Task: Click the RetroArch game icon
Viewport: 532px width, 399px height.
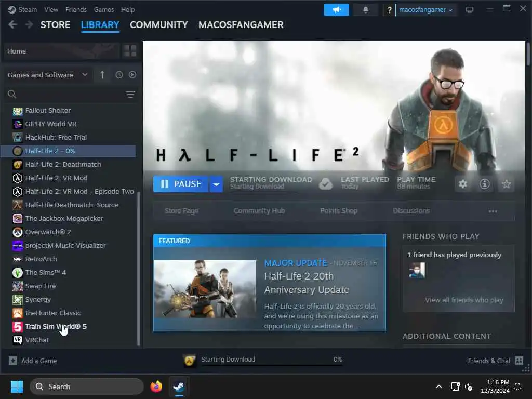Action: pyautogui.click(x=18, y=259)
